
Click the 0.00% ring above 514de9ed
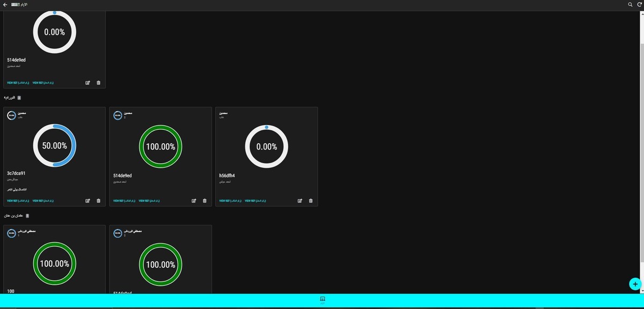click(x=55, y=32)
